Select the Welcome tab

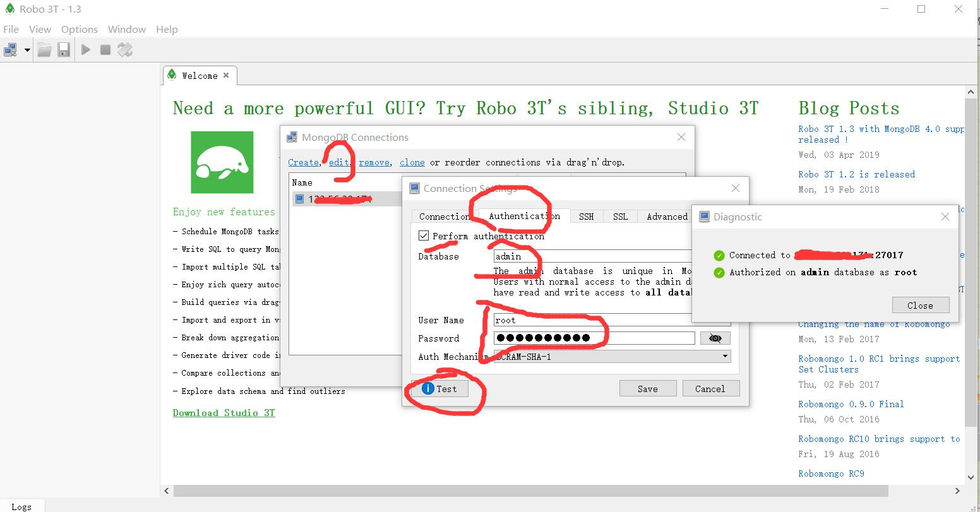tap(200, 75)
